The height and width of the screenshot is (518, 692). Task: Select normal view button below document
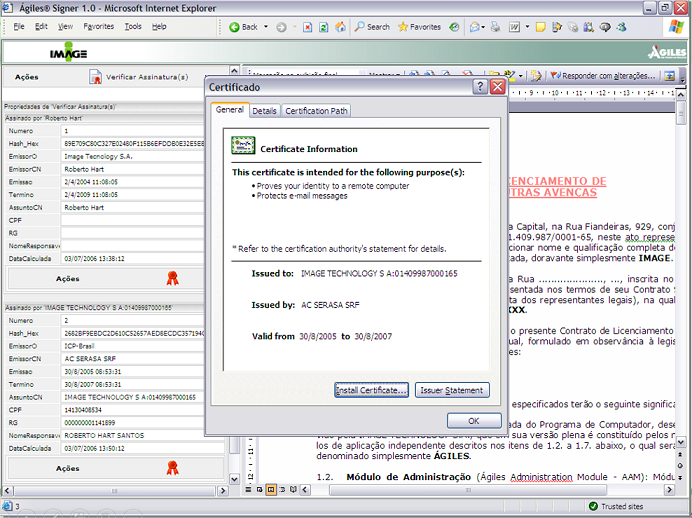click(x=248, y=489)
